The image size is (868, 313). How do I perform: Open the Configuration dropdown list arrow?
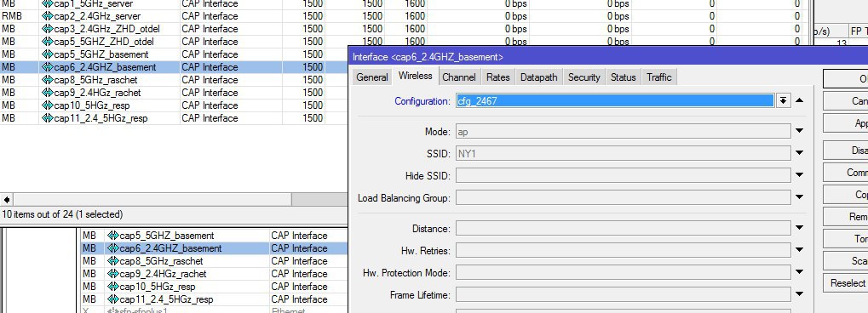click(783, 100)
